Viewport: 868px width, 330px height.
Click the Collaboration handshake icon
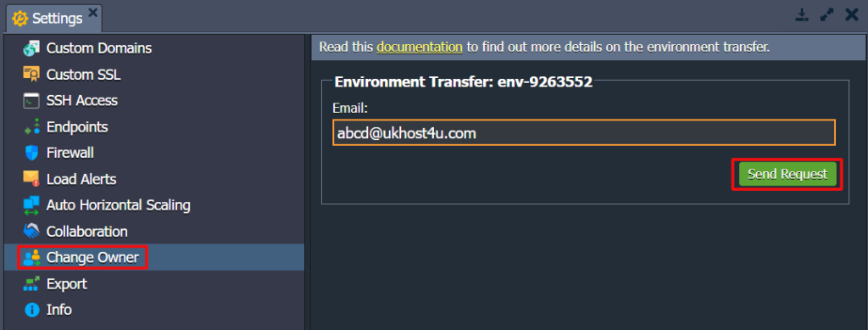pyautogui.click(x=31, y=231)
